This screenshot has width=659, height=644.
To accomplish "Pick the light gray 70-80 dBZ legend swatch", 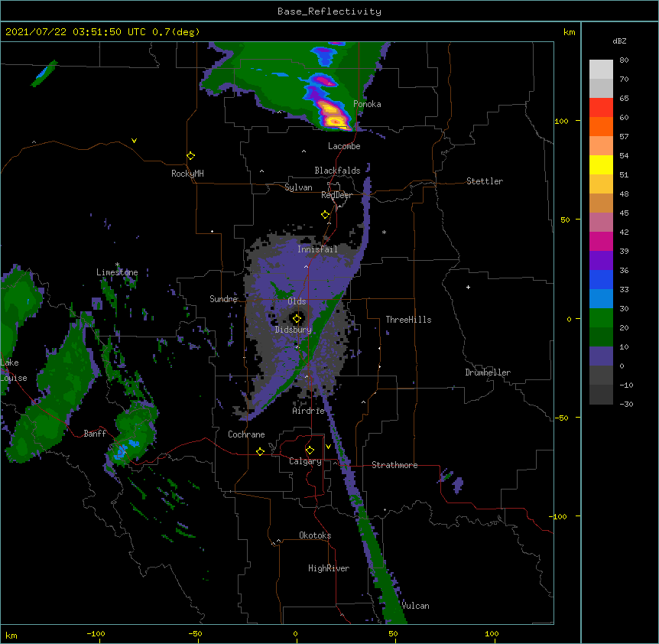I will [601, 70].
